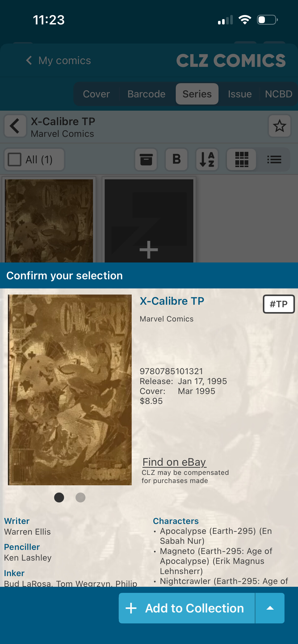Check the All (1) checkbox

(x=15, y=160)
